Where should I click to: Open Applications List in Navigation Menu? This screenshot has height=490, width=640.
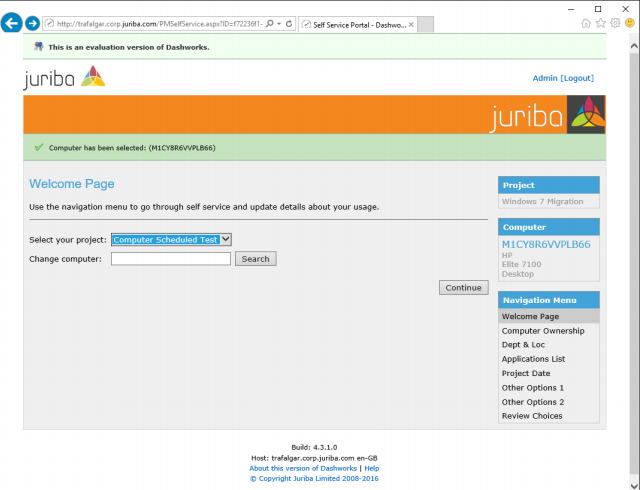533,359
